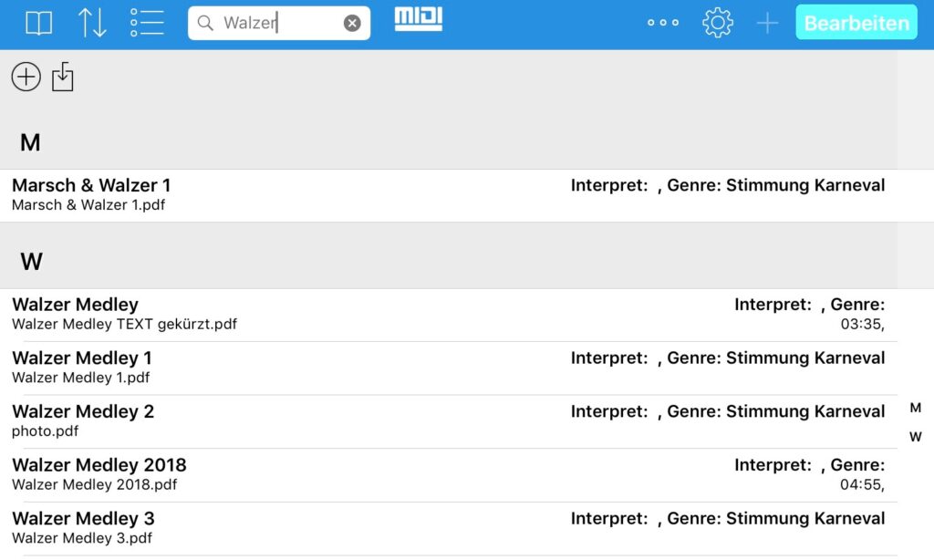Screen dimensions: 934x560
Task: Tap the circled plus add icon
Action: [x=26, y=77]
